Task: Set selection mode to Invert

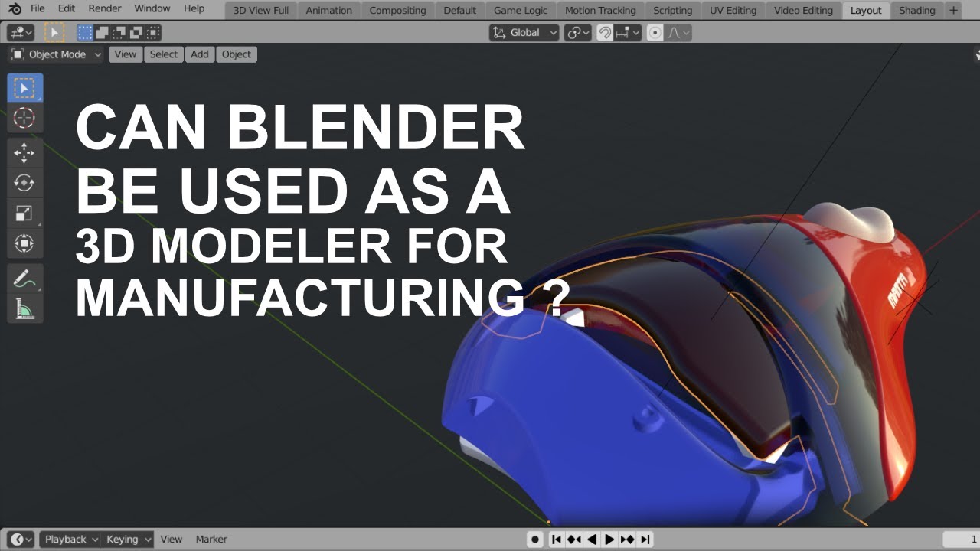Action: click(136, 33)
